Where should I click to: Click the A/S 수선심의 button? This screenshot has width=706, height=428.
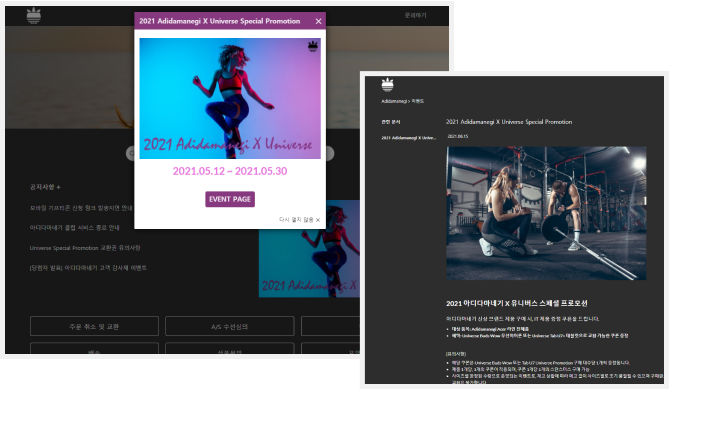point(230,326)
